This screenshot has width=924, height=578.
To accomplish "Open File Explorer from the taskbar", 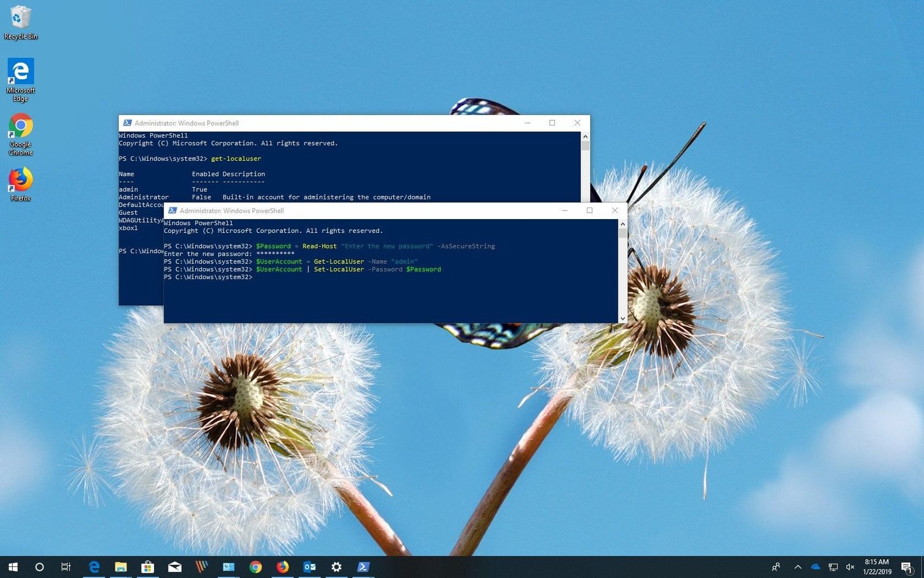I will click(x=121, y=567).
